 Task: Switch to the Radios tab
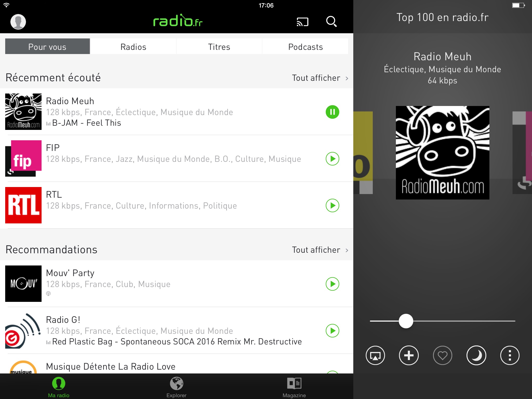pos(133,47)
